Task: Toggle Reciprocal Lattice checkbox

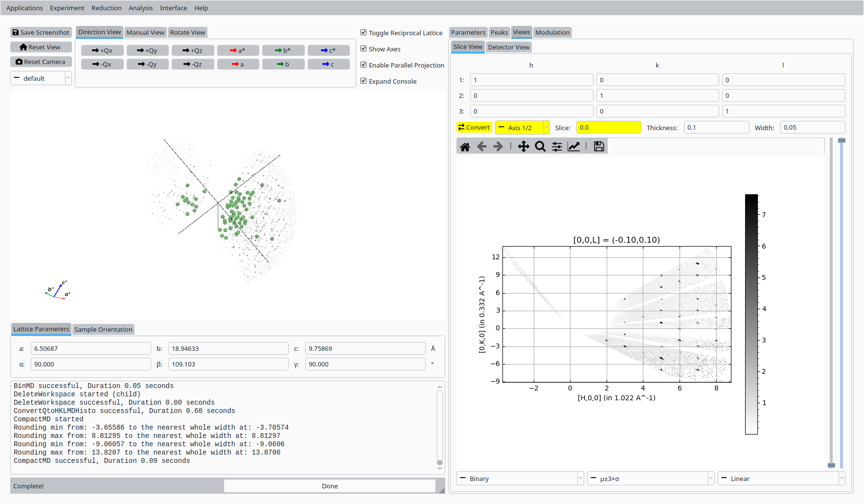Action: click(364, 33)
